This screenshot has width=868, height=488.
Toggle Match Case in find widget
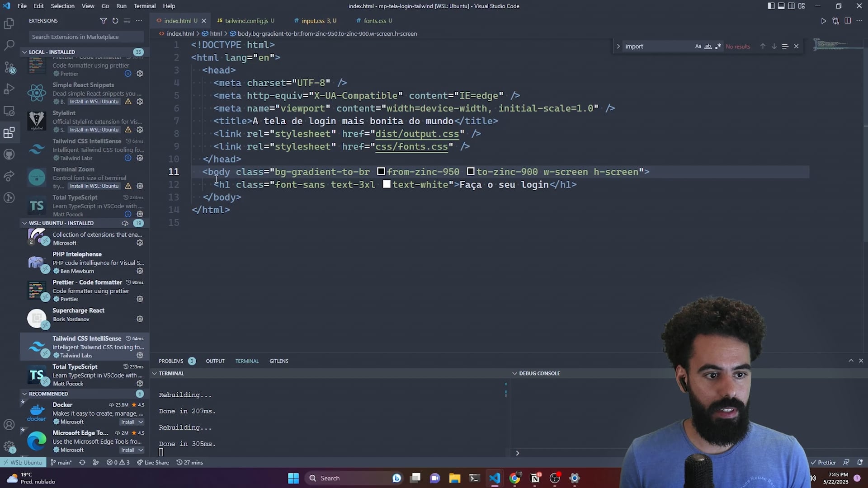pos(698,46)
